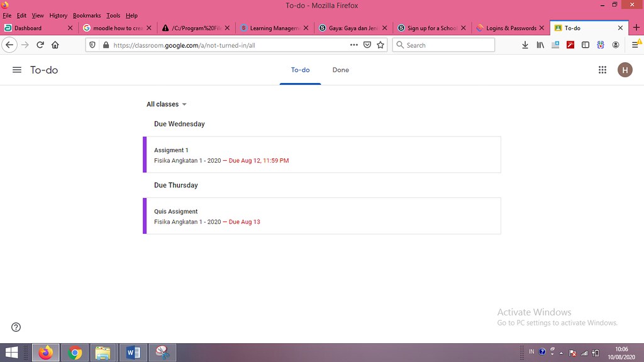
Task: Open the Assigment 1 task
Action: (x=321, y=155)
